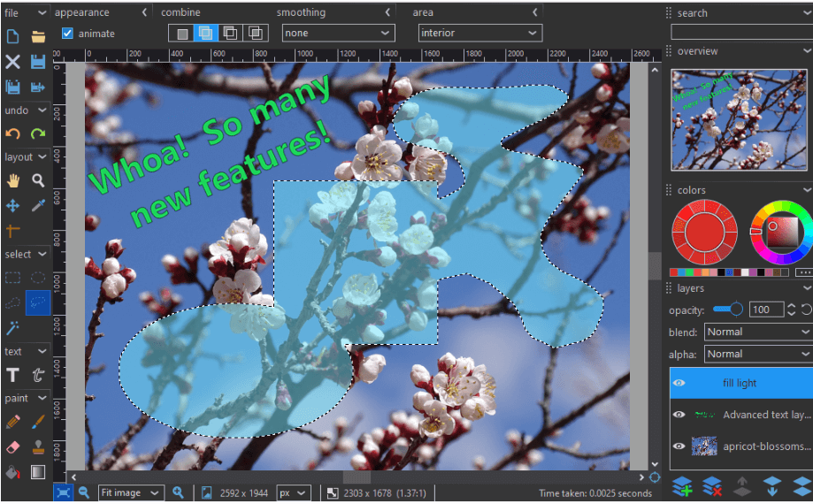Collapse the overview panel chevron
813x504 pixels.
coord(808,50)
